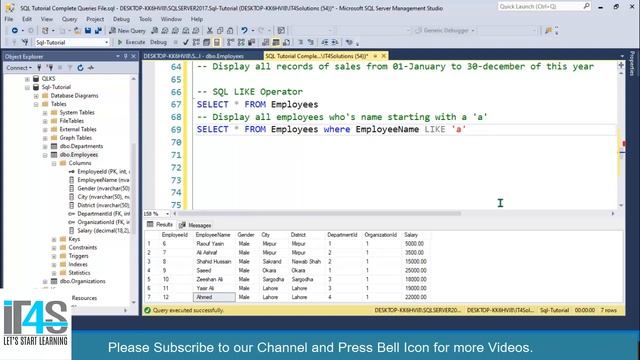This screenshot has height=360, width=640.
Task: Collapse the dbo.Employees table node
Action: [x=45, y=155]
